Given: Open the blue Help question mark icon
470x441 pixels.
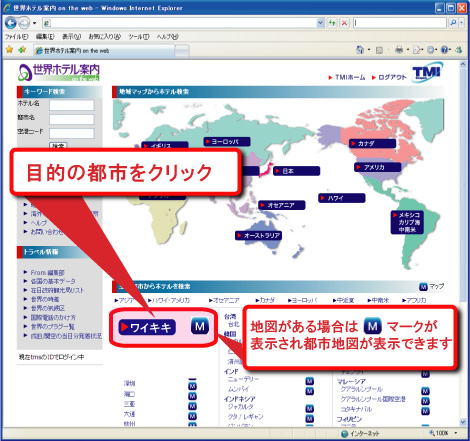Looking at the screenshot, I should click(445, 50).
